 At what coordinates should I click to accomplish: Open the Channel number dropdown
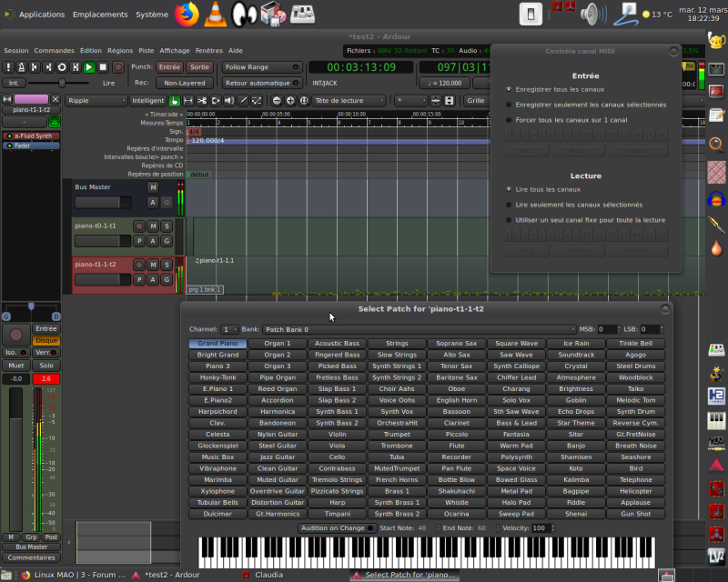(229, 329)
